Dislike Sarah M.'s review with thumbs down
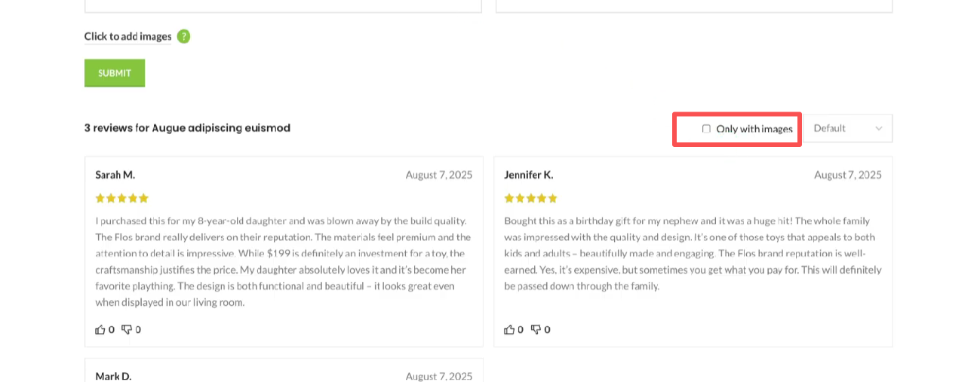This screenshot has width=980, height=382. click(x=127, y=329)
